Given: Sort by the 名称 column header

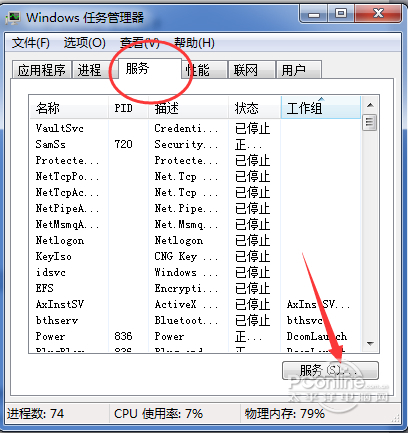Looking at the screenshot, I should (x=69, y=108).
